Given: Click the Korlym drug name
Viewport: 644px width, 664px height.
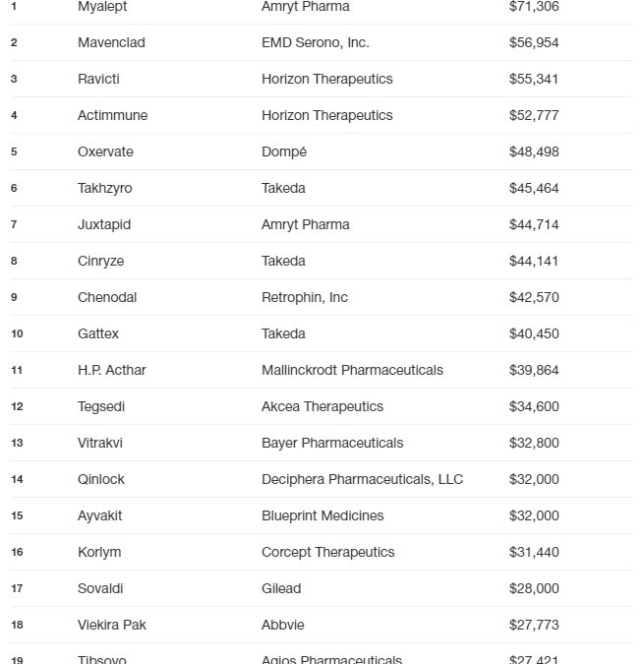Looking at the screenshot, I should point(99,552).
